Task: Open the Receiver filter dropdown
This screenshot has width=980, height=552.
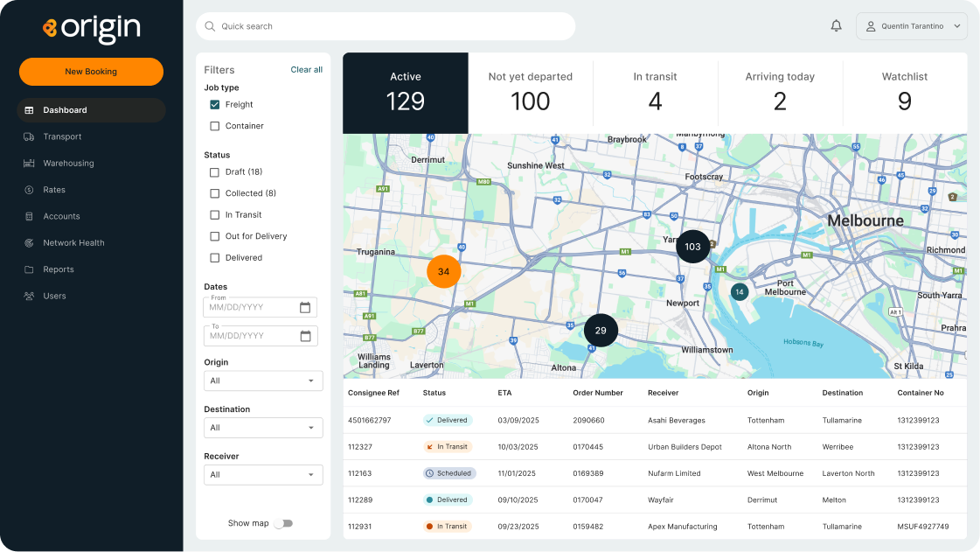Action: pos(263,475)
